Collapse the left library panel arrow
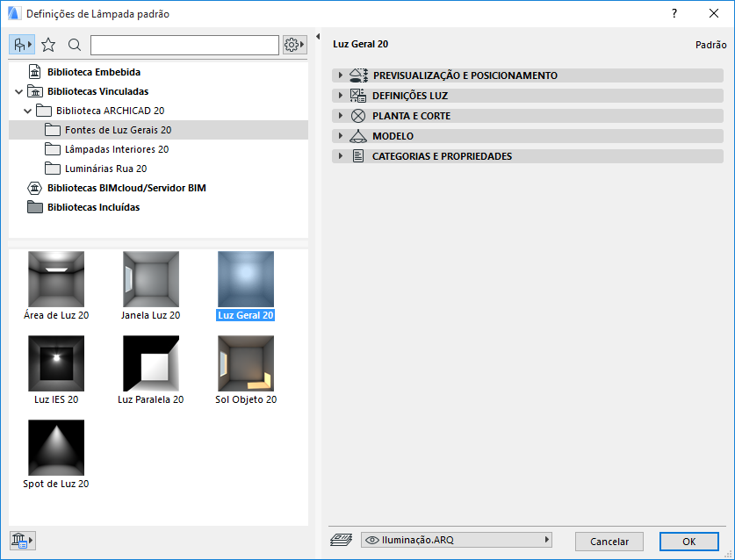Screen dimensions: 735x560 click(318, 37)
